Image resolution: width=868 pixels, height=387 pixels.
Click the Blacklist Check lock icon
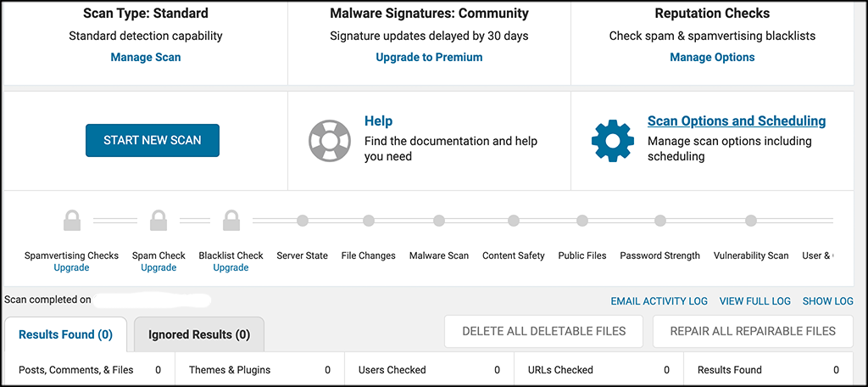tap(231, 220)
